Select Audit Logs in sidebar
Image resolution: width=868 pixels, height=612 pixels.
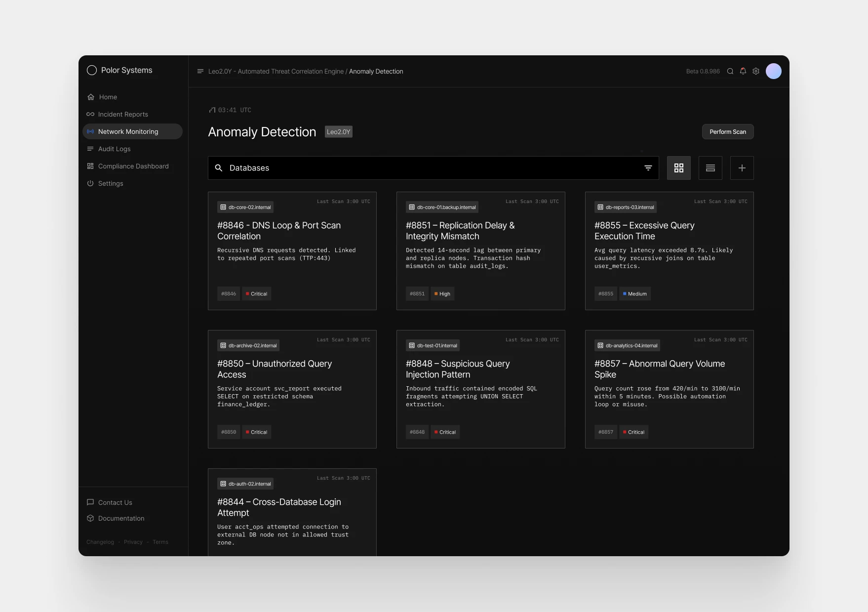(x=114, y=149)
